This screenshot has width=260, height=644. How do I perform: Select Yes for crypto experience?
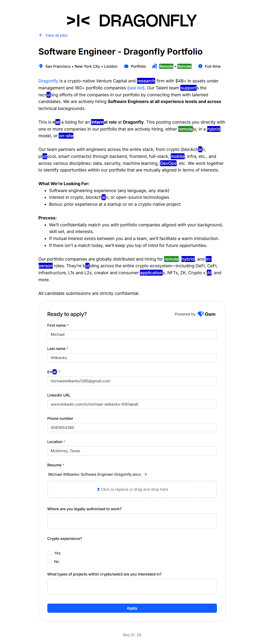[x=50, y=553]
